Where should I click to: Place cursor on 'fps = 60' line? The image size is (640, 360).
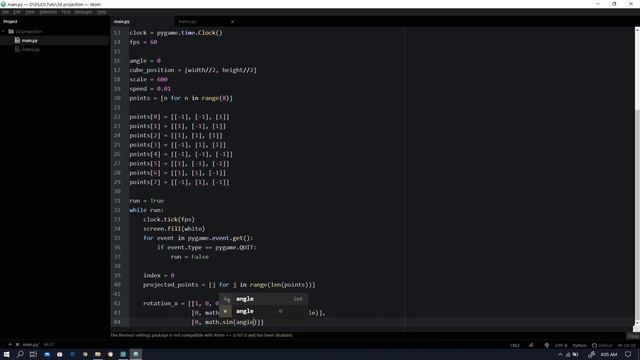pyautogui.click(x=143, y=42)
